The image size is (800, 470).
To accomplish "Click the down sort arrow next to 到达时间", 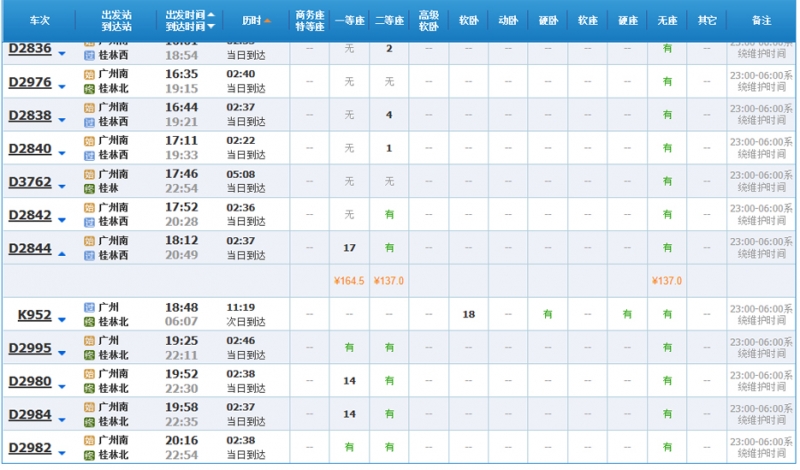I will pyautogui.click(x=211, y=28).
